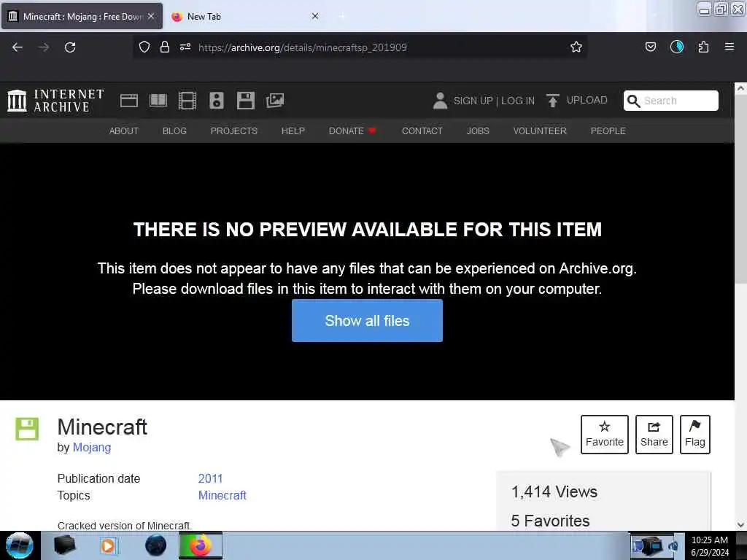Click the SIGN UP link
This screenshot has height=560, width=747.
click(473, 101)
